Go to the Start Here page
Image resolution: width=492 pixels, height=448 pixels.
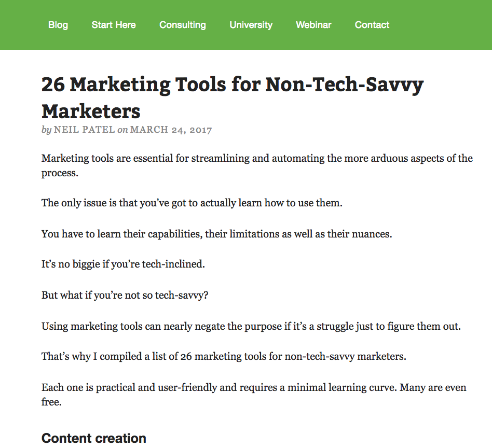pyautogui.click(x=114, y=25)
